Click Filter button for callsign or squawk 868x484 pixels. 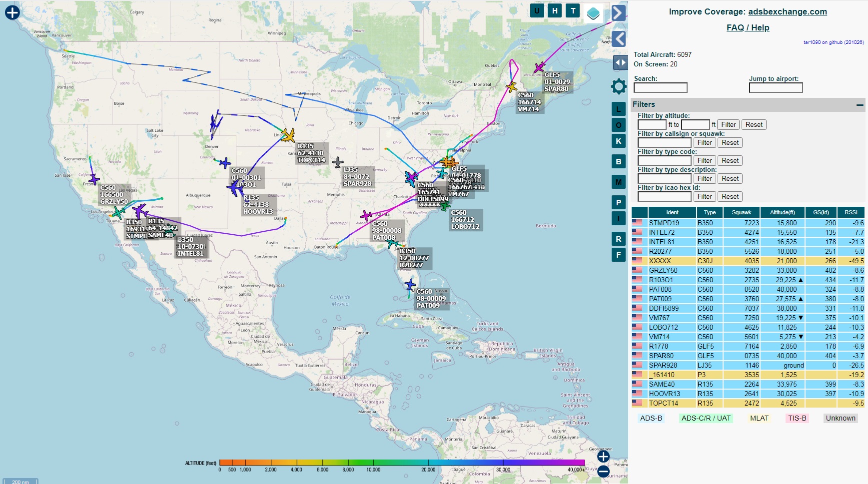(705, 143)
